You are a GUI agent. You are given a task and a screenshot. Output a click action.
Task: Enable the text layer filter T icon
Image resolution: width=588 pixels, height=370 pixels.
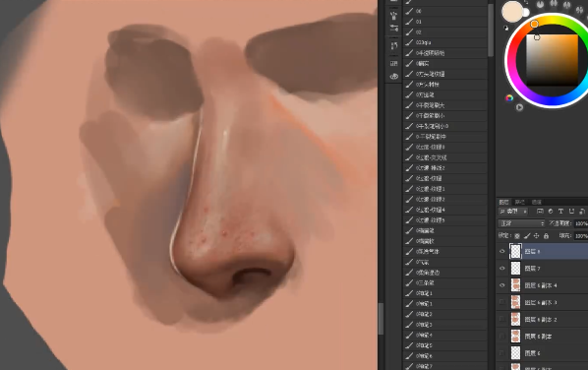pos(560,212)
